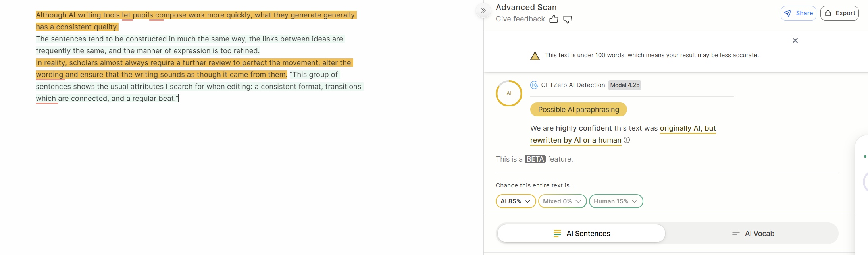Click the yellow list icon on the AI Sentences tab
Image resolution: width=868 pixels, height=255 pixels.
(x=557, y=233)
